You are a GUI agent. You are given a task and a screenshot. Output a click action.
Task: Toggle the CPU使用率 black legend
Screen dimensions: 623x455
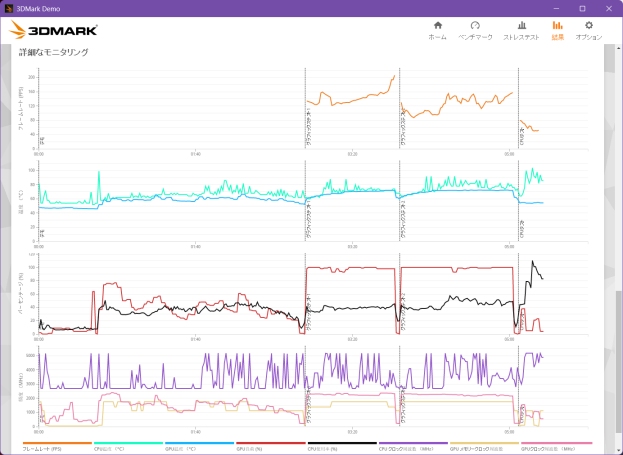(342, 446)
